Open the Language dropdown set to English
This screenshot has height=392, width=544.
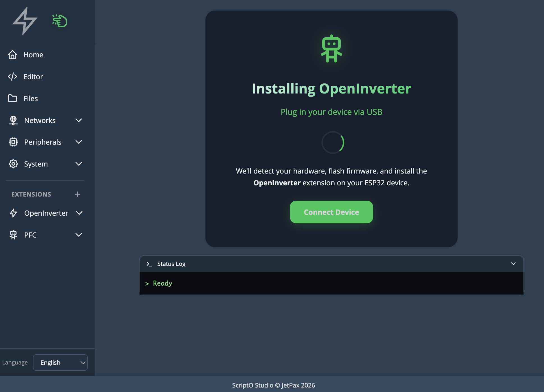60,363
